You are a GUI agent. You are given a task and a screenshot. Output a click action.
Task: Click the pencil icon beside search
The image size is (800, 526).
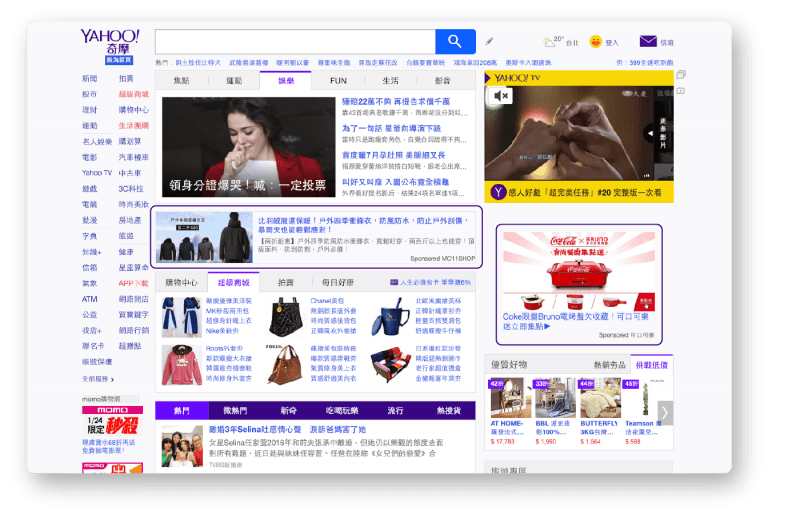coord(489,41)
